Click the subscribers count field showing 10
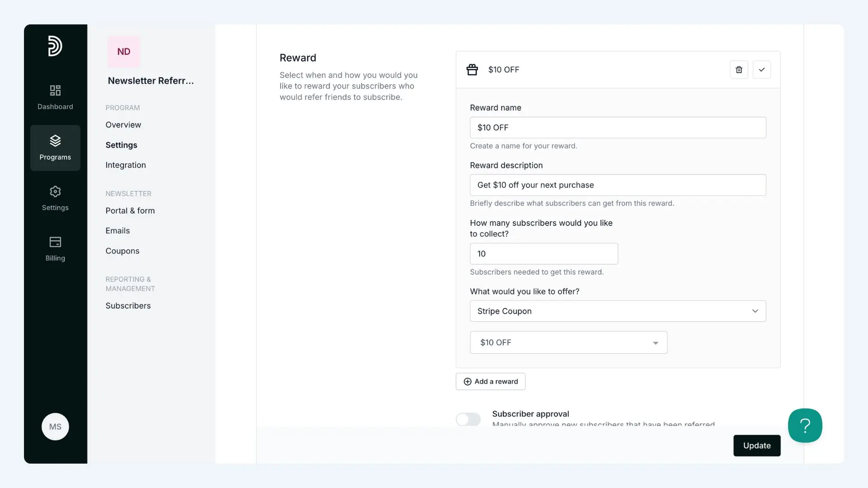868x488 pixels. (x=544, y=253)
